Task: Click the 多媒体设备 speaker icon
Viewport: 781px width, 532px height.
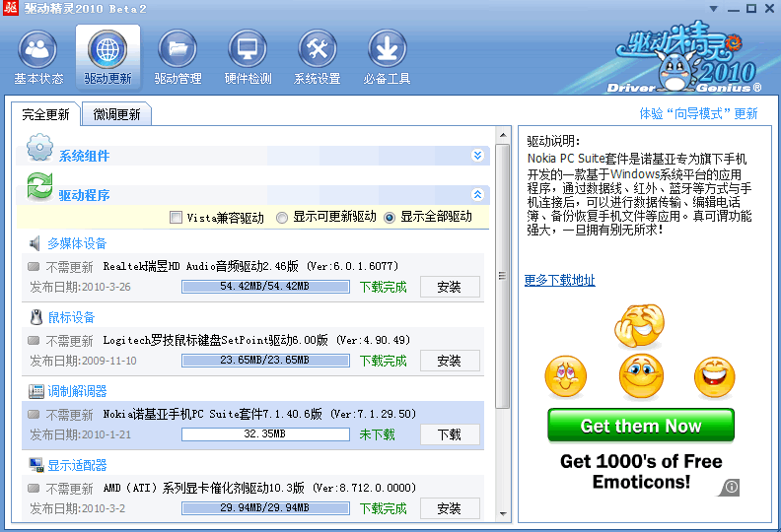Action: click(35, 243)
